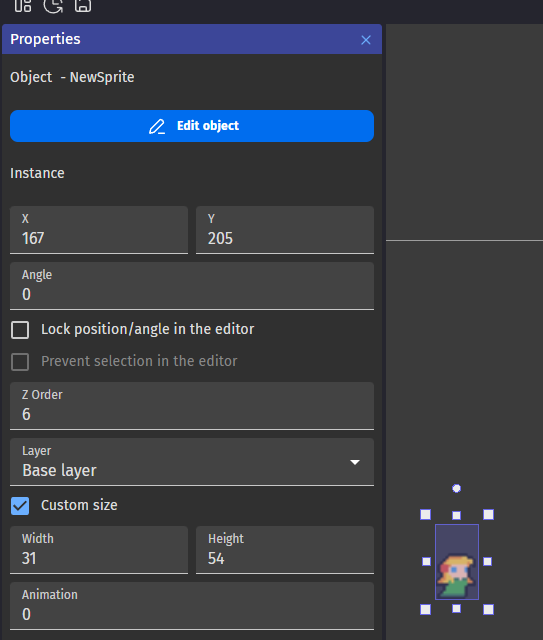543x640 pixels.
Task: Open the Layer dropdown showing Base layer
Action: click(192, 462)
